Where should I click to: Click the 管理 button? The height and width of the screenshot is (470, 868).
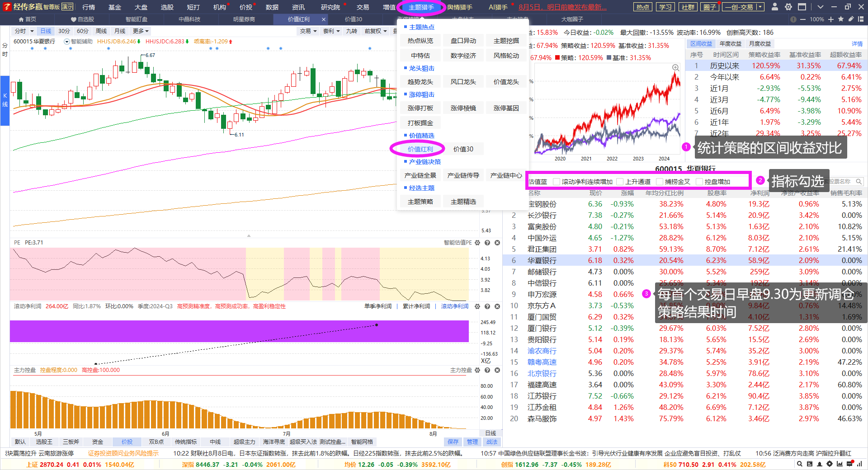coord(472,442)
